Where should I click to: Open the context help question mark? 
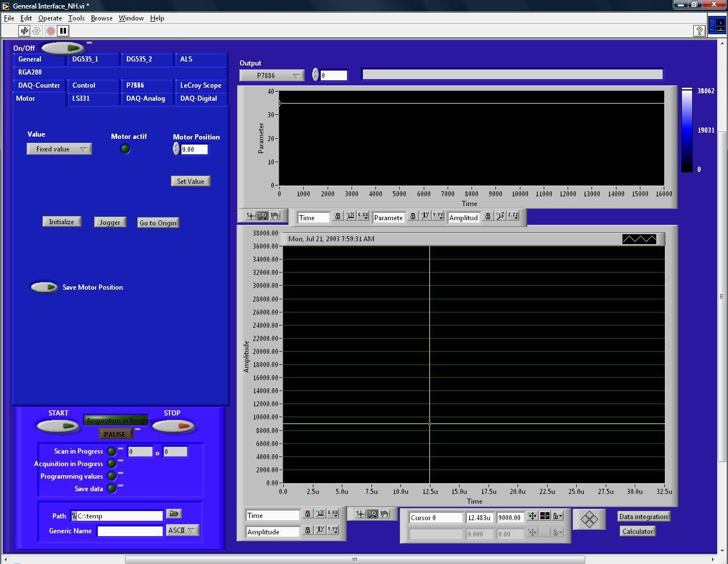700,31
